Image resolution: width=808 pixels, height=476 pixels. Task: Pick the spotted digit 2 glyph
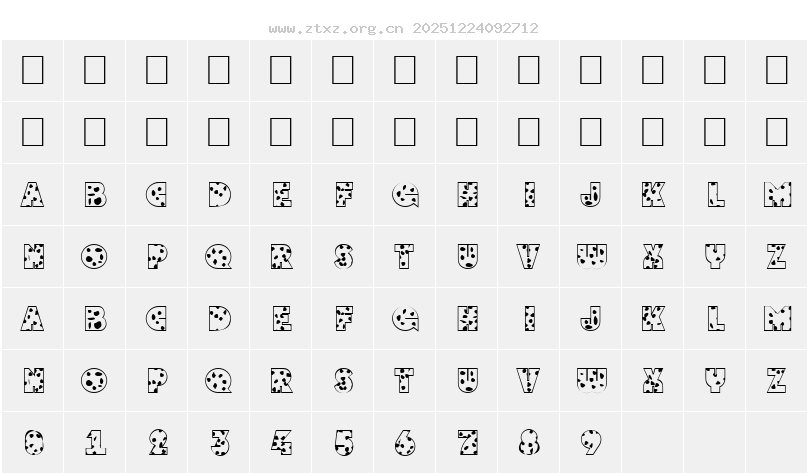pyautogui.click(x=157, y=442)
